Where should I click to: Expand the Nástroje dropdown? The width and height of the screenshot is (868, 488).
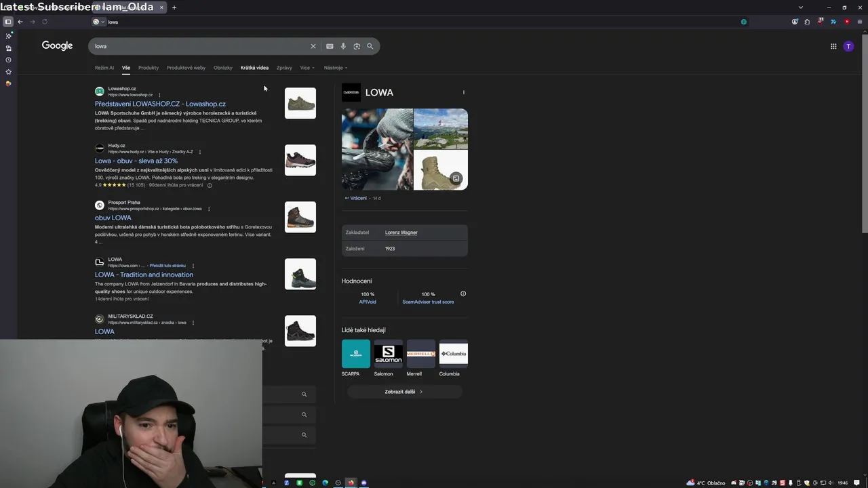(335, 68)
